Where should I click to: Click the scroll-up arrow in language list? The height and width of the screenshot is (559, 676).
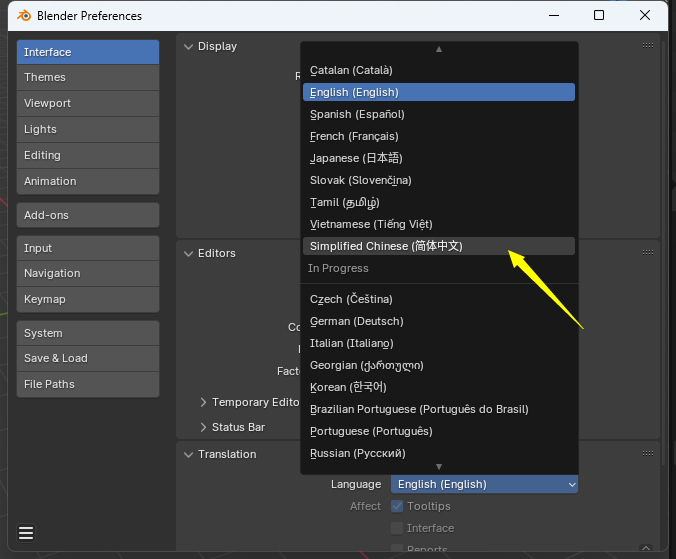(438, 49)
